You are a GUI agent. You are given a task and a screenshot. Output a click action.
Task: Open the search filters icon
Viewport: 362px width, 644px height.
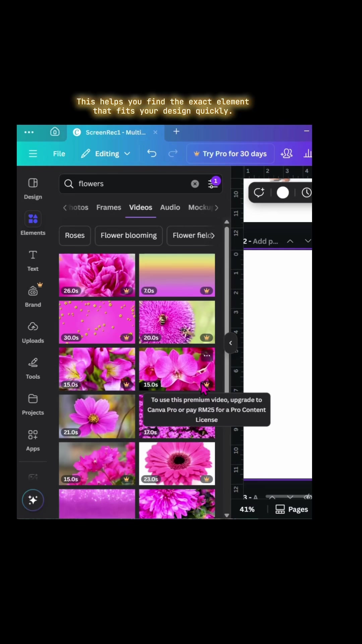(x=213, y=183)
